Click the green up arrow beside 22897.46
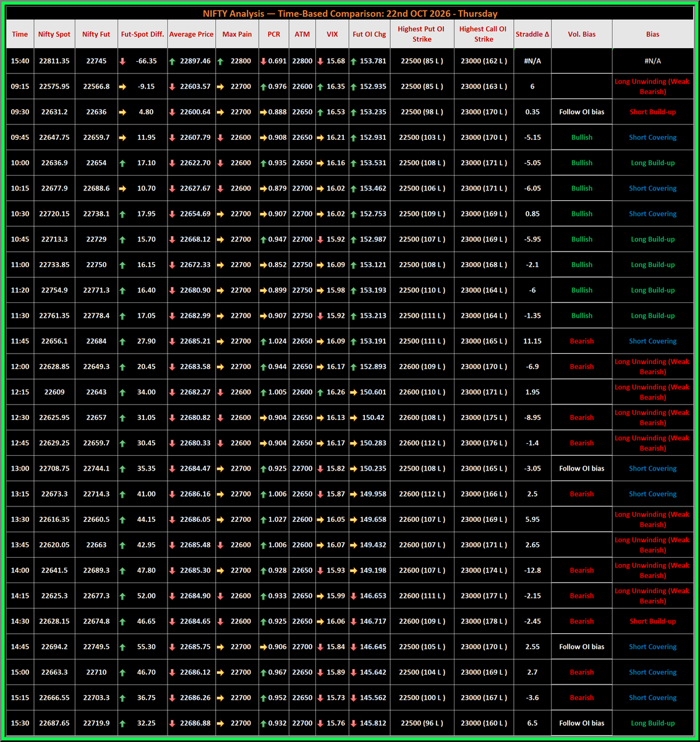This screenshot has width=700, height=742. (x=172, y=61)
